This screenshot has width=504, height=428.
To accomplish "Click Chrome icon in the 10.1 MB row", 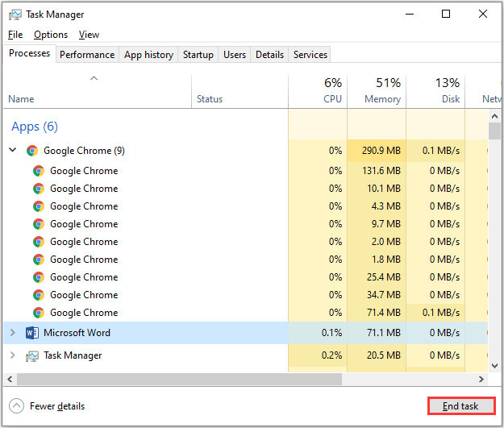I will tap(39, 189).
